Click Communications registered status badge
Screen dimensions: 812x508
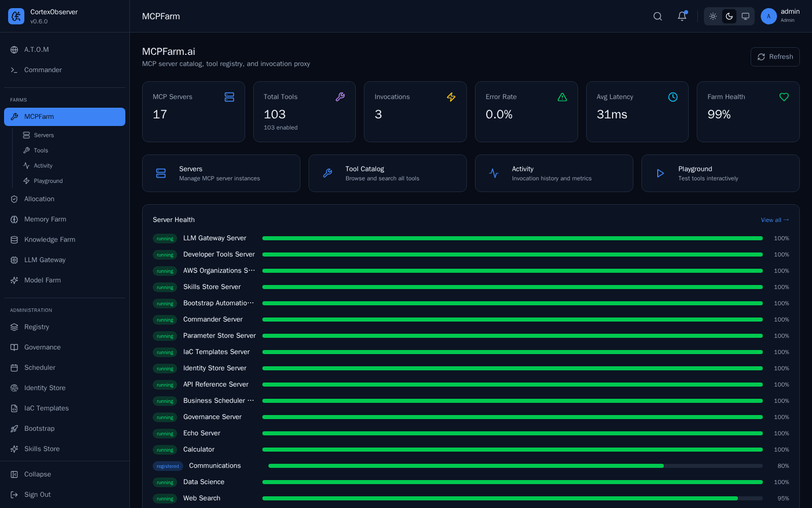pos(168,466)
